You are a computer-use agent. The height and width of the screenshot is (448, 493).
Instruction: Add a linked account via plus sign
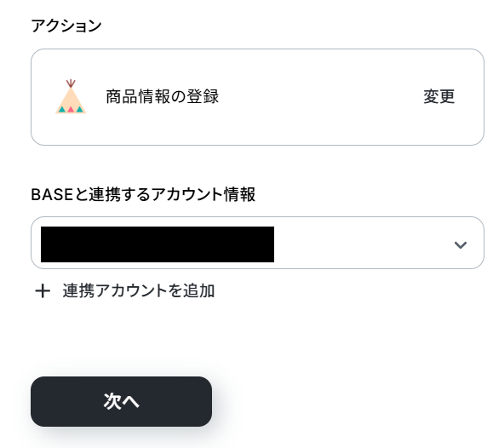coord(43,290)
